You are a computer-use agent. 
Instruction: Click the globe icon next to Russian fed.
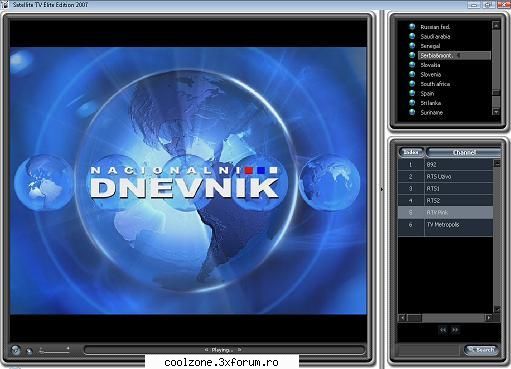click(412, 26)
